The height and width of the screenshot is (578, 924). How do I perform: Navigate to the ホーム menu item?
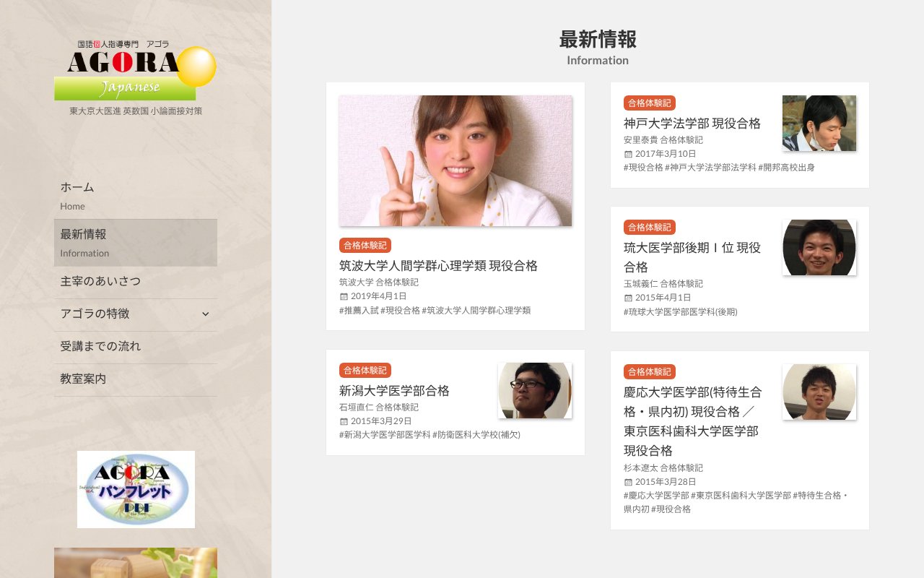77,186
